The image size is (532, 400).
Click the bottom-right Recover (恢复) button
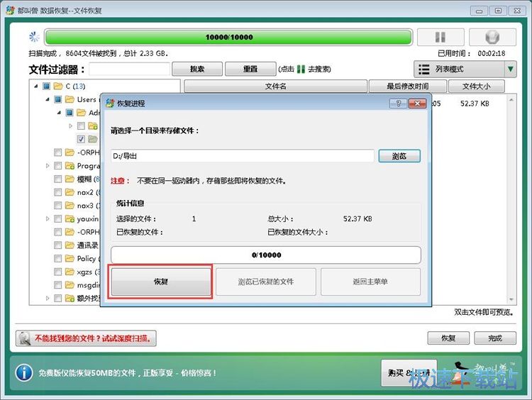click(448, 338)
